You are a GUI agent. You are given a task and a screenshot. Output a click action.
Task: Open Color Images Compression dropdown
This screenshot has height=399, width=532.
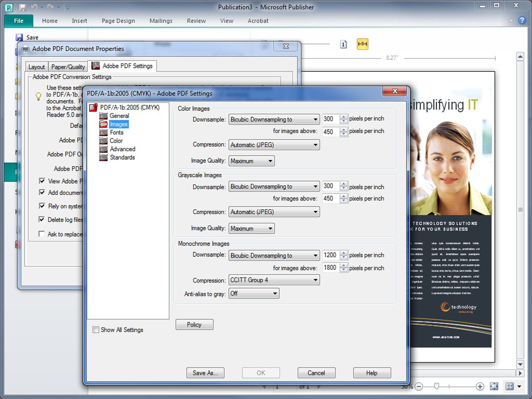tap(274, 145)
